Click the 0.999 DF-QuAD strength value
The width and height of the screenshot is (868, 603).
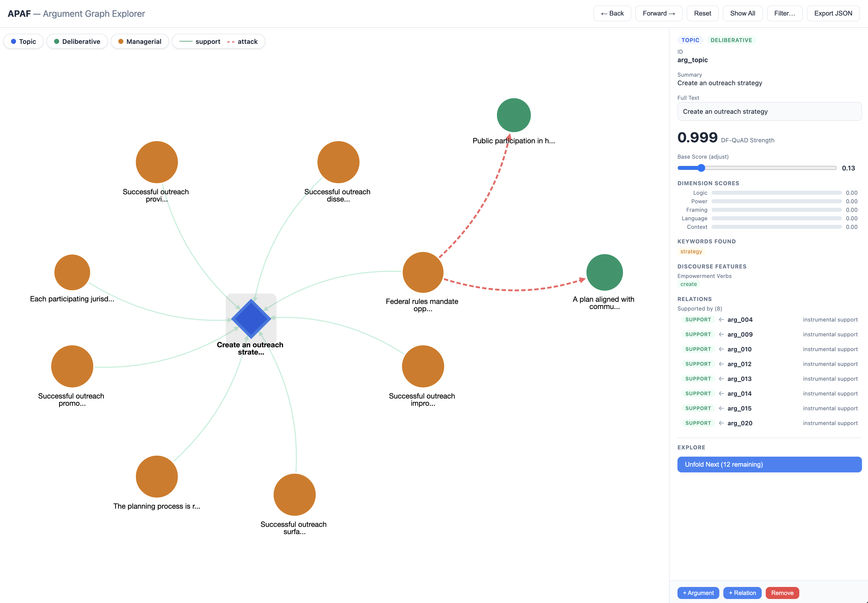[697, 138]
